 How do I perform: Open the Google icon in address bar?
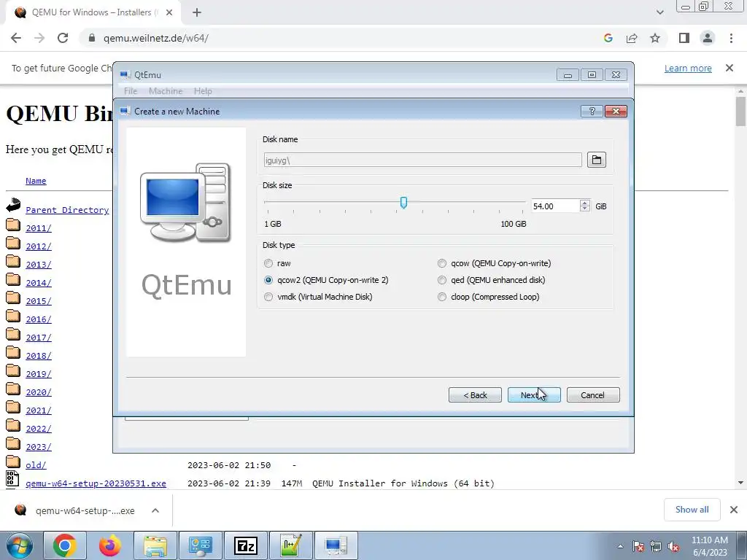(608, 38)
